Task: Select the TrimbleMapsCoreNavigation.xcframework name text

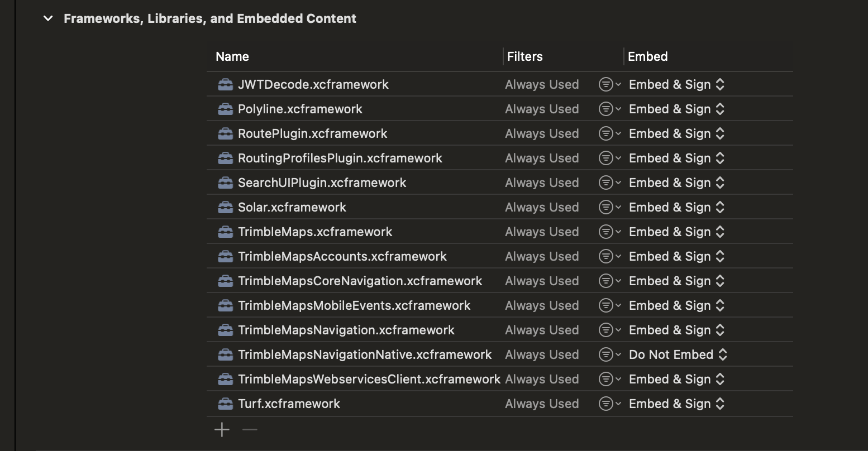Action: pos(360,281)
